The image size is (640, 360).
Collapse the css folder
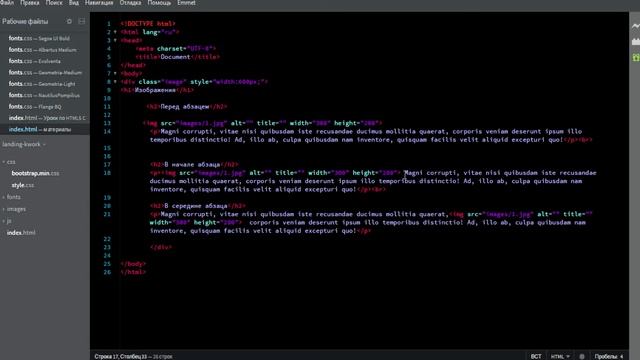coord(4,162)
